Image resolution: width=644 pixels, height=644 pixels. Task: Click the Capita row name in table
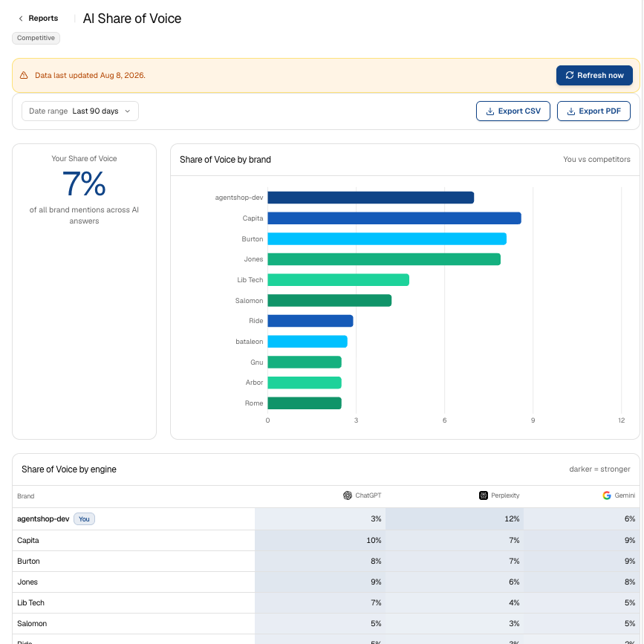(x=28, y=540)
